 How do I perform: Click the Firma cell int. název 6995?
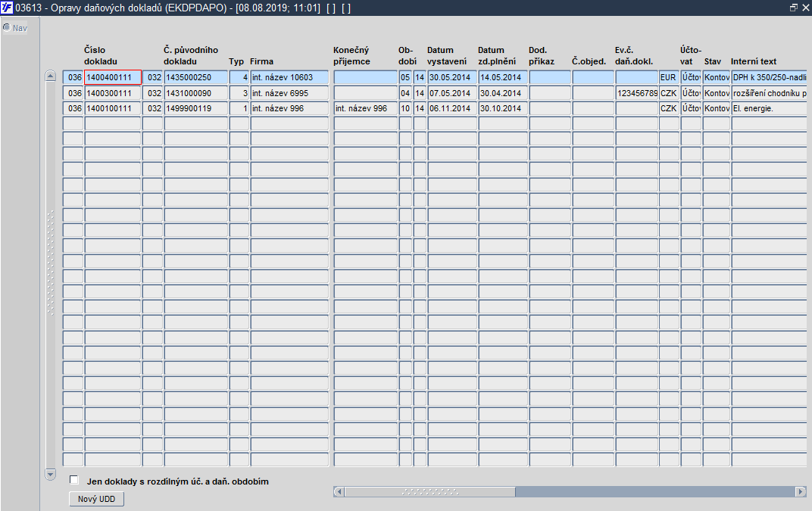[289, 93]
